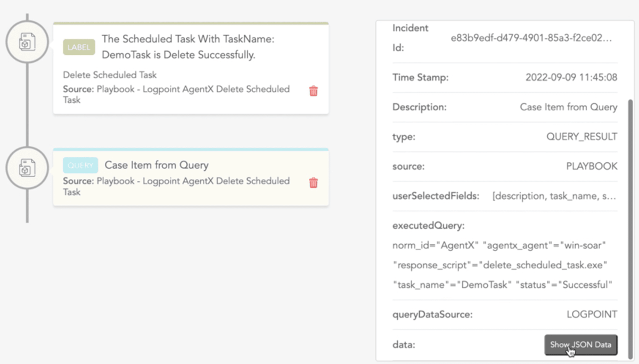Click the executedQuery text block

[499, 265]
